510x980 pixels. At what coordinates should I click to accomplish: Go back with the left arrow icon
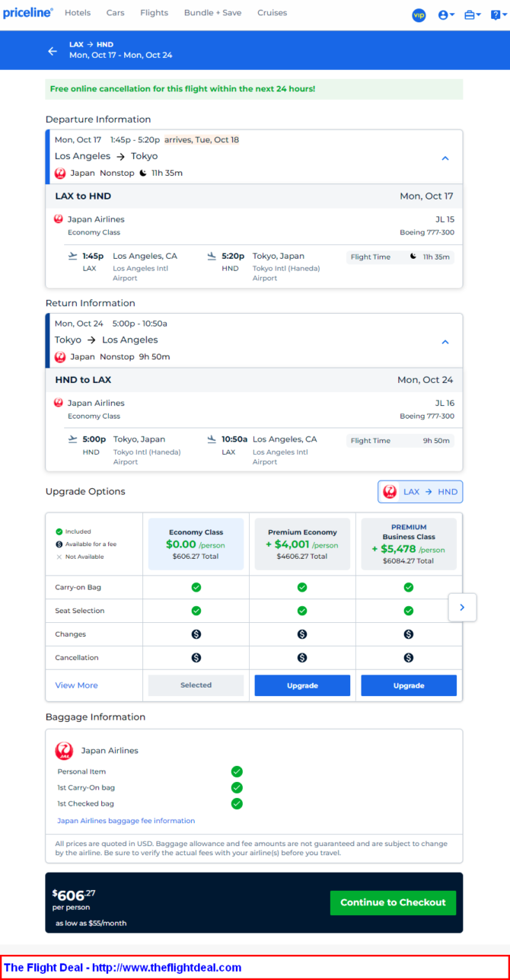pos(53,51)
